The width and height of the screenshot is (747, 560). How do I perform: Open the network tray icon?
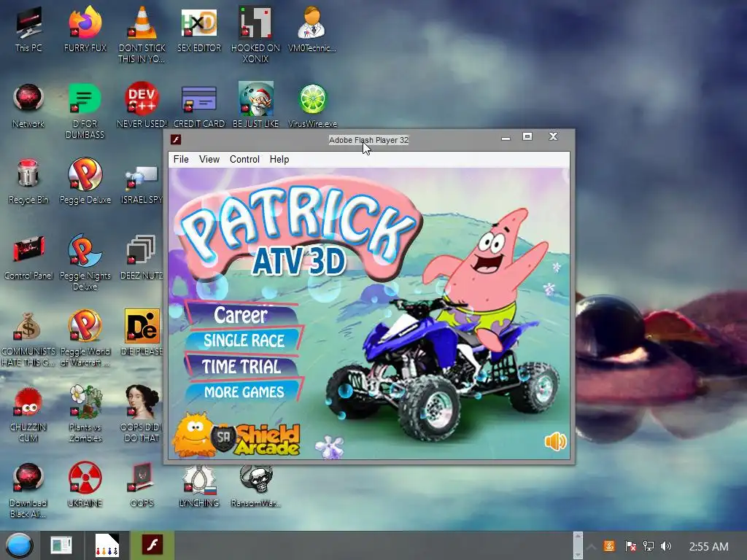(x=649, y=546)
